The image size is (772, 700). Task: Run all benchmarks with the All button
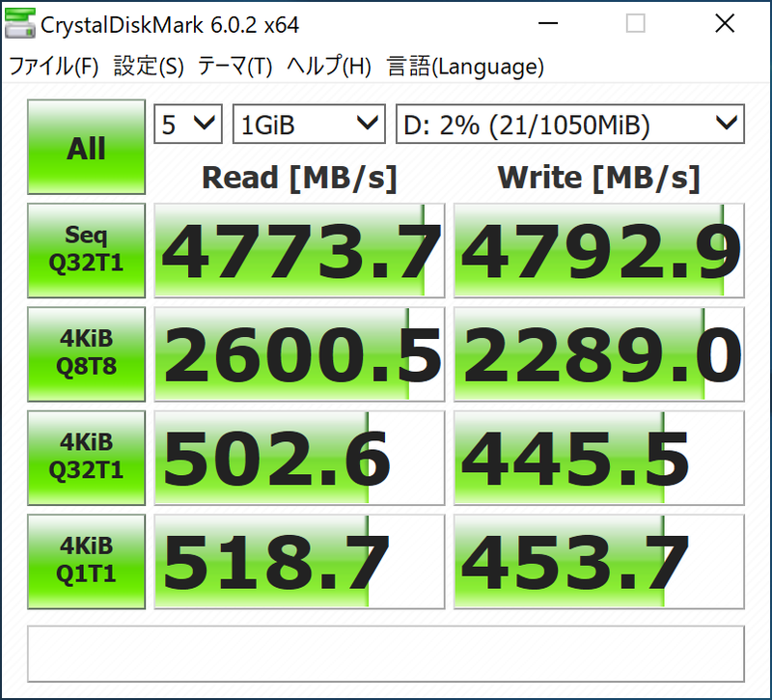[86, 147]
